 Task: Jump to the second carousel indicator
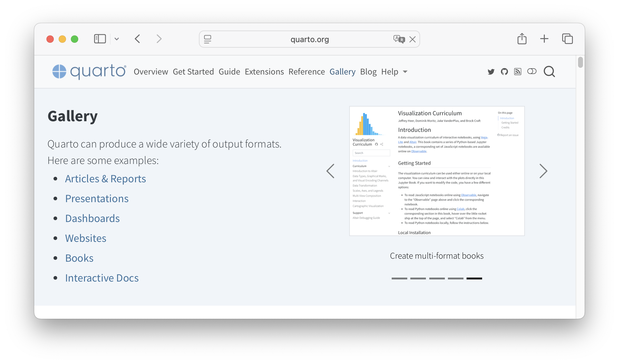coord(418,278)
